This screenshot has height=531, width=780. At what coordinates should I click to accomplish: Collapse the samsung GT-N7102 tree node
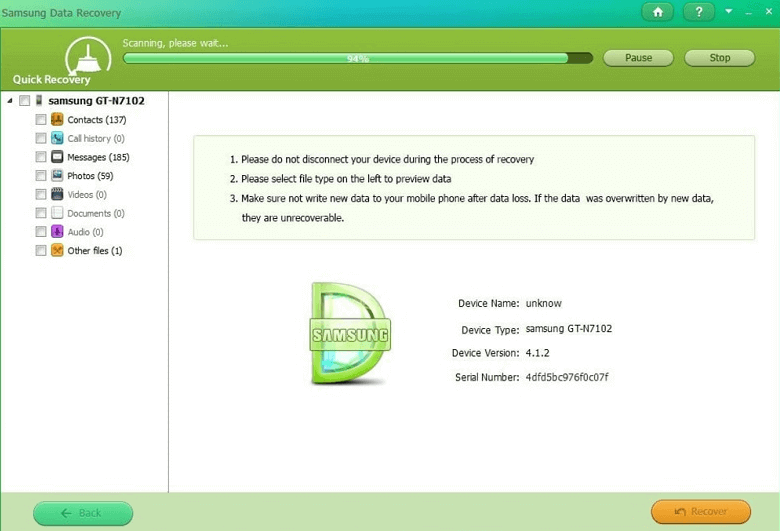tap(9, 101)
